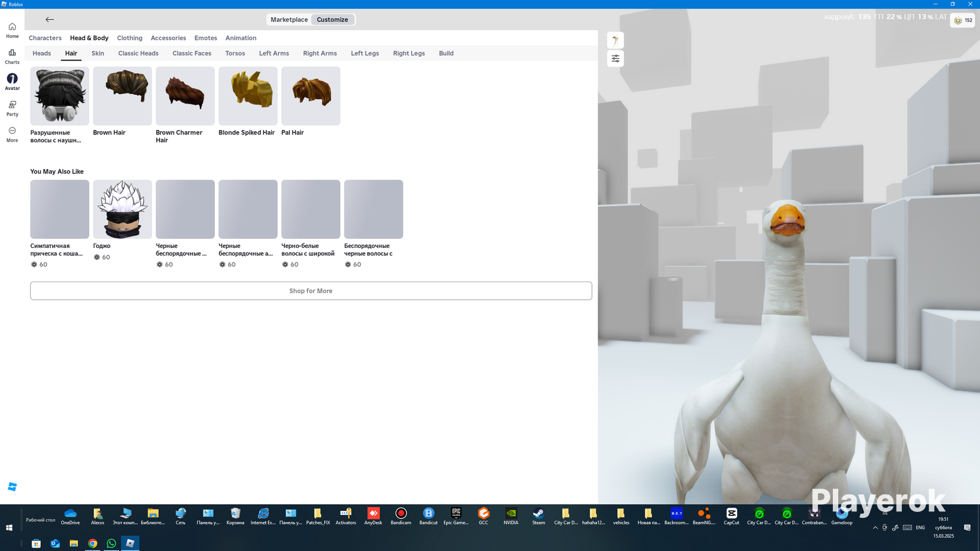
Task: Open Classic Heads subtab
Action: pos(138,53)
